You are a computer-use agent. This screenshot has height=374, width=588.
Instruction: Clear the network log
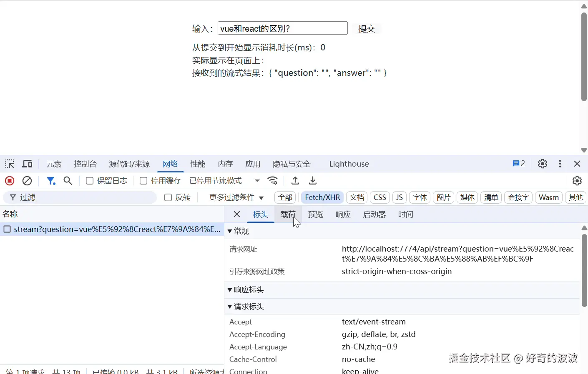click(27, 181)
